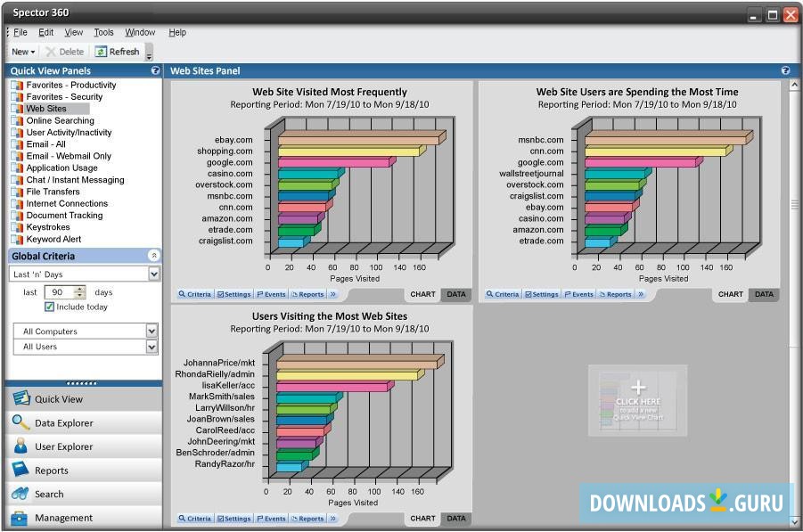Open Management briefcase icon
This screenshot has height=532, width=803.
click(x=20, y=518)
